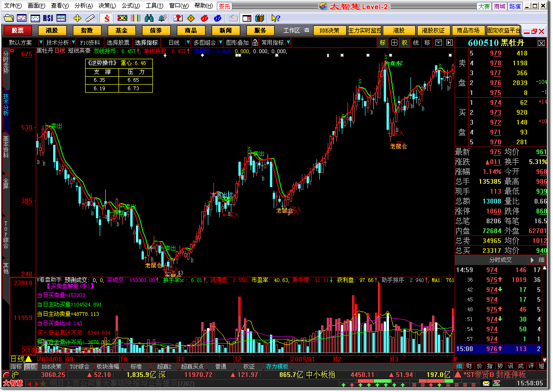Select the TOP综合 bottom tab

click(x=79, y=367)
